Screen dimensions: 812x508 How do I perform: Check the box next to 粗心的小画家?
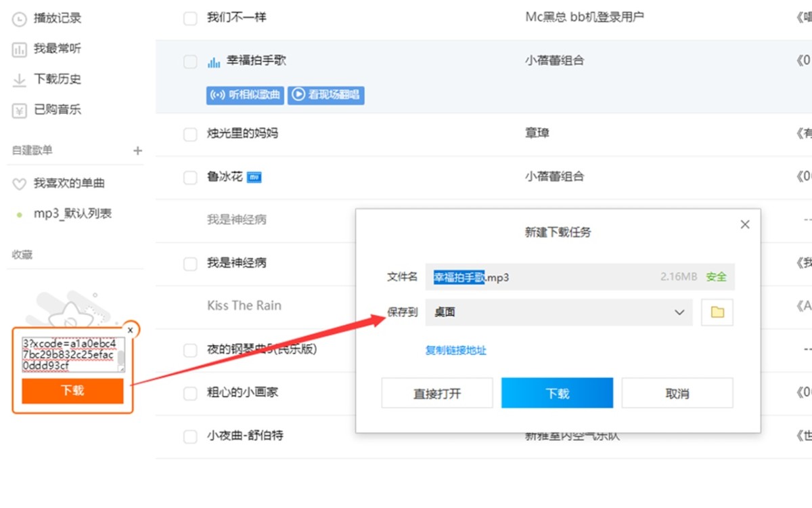(190, 394)
